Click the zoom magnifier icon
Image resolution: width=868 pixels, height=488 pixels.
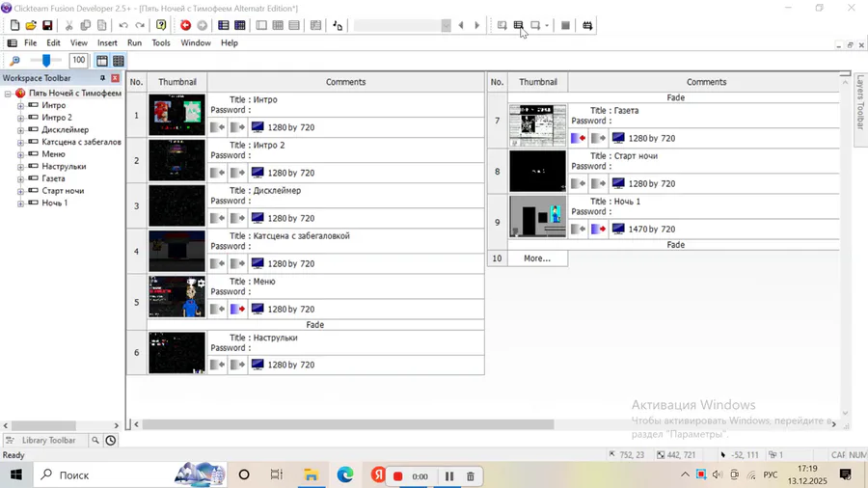point(14,61)
